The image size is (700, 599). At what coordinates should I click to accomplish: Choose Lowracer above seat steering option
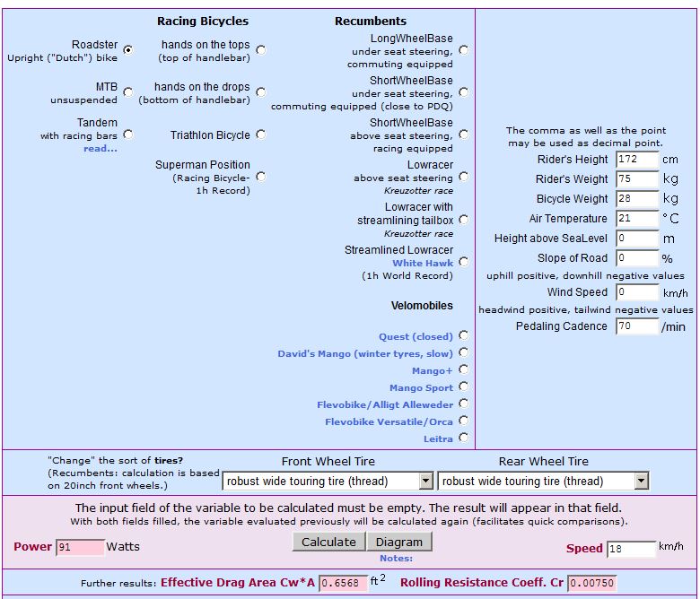464,177
